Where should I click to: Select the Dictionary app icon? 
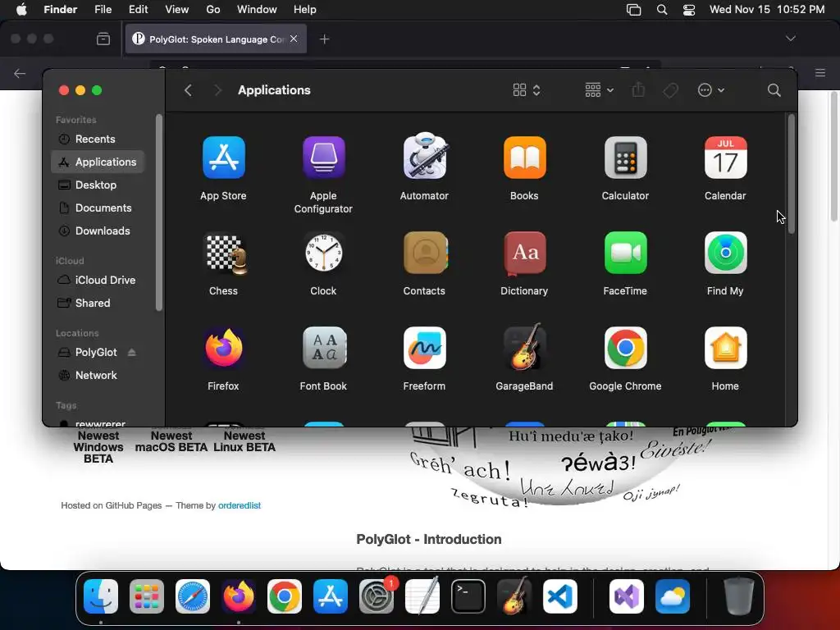(x=524, y=253)
